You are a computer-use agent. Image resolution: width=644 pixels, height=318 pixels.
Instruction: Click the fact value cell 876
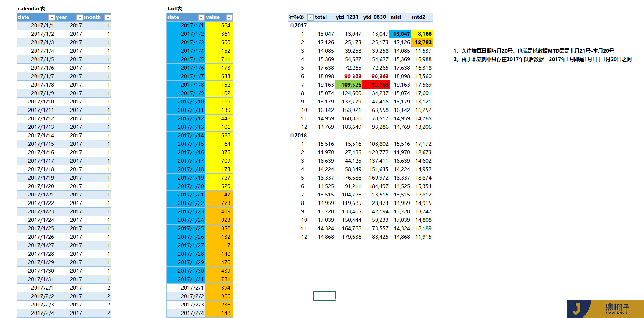click(219, 152)
